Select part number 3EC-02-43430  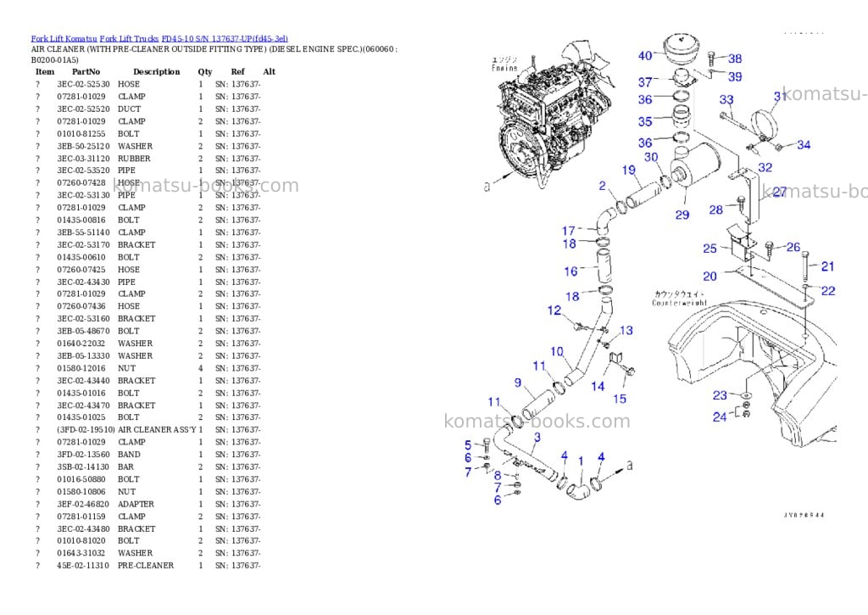click(83, 282)
